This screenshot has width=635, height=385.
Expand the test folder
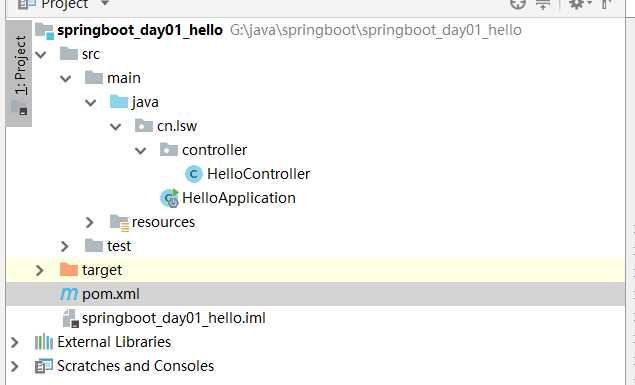(65, 246)
